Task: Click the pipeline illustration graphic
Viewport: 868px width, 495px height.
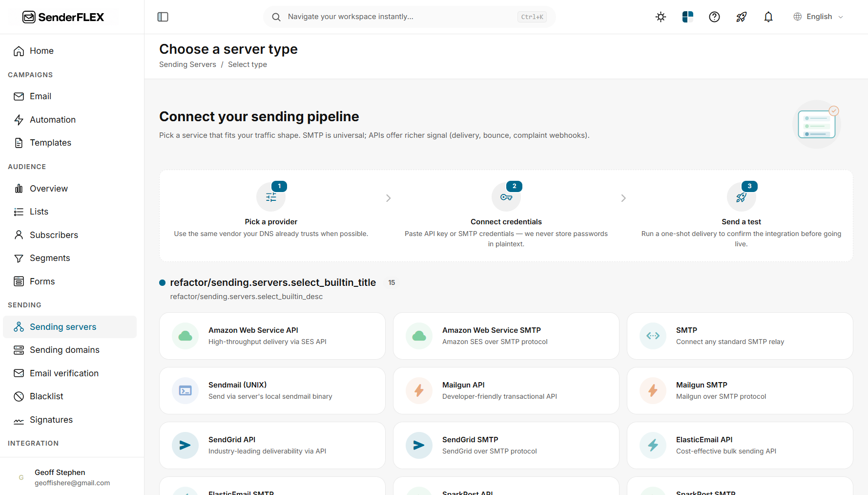Action: tap(817, 124)
